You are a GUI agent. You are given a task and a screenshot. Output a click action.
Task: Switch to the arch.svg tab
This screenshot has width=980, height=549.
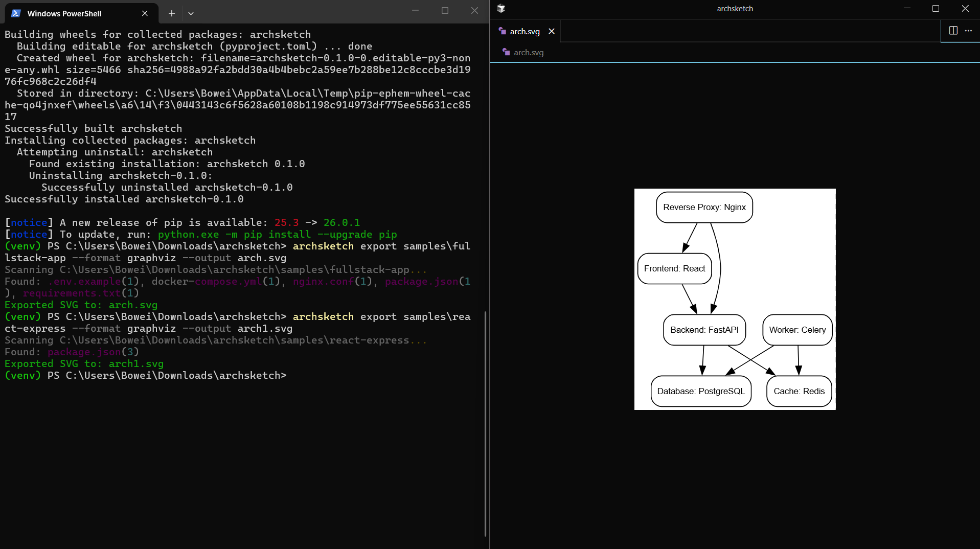coord(525,31)
